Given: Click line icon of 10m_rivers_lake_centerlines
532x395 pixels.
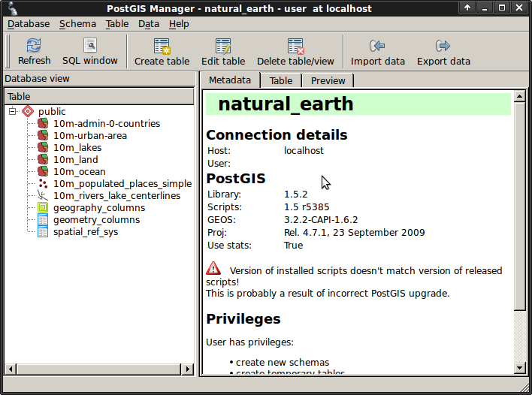Looking at the screenshot, I should coord(43,196).
